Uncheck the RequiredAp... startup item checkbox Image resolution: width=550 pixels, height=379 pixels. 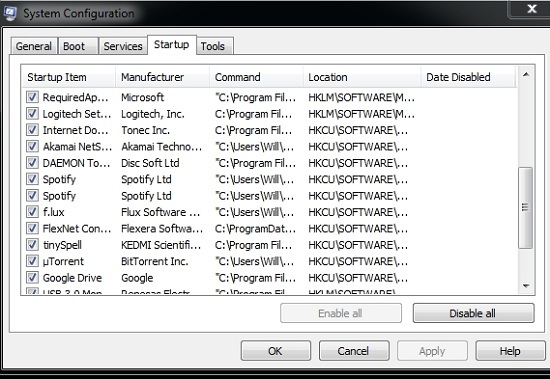point(32,97)
